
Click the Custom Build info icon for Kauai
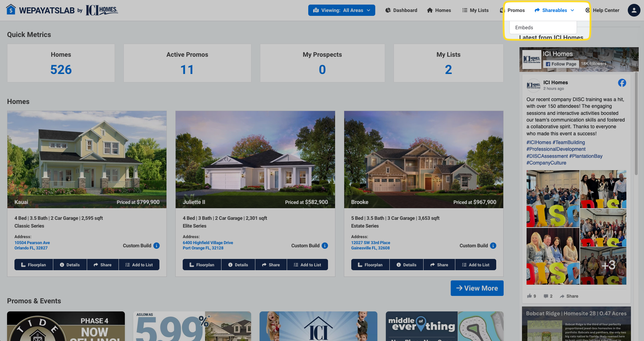[x=157, y=246]
